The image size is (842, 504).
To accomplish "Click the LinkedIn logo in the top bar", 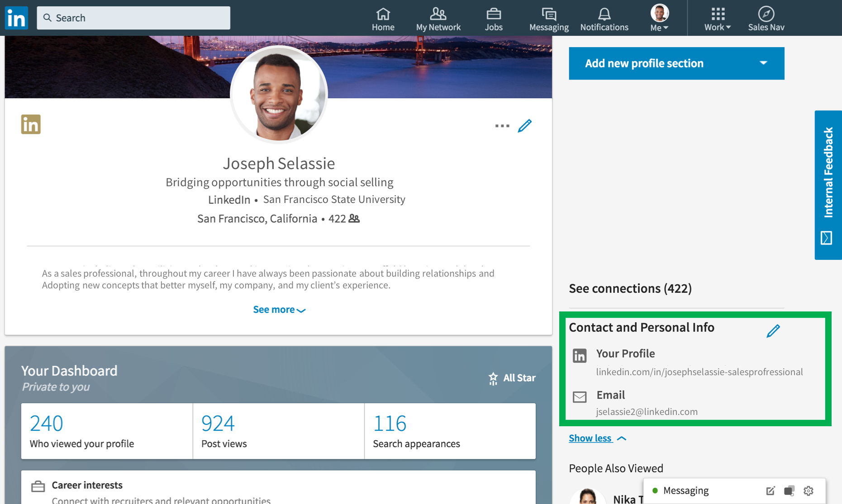I will [x=16, y=18].
